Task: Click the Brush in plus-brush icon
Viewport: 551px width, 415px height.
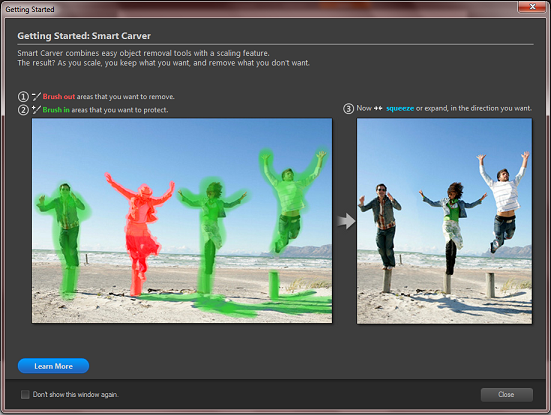Action: (x=36, y=110)
